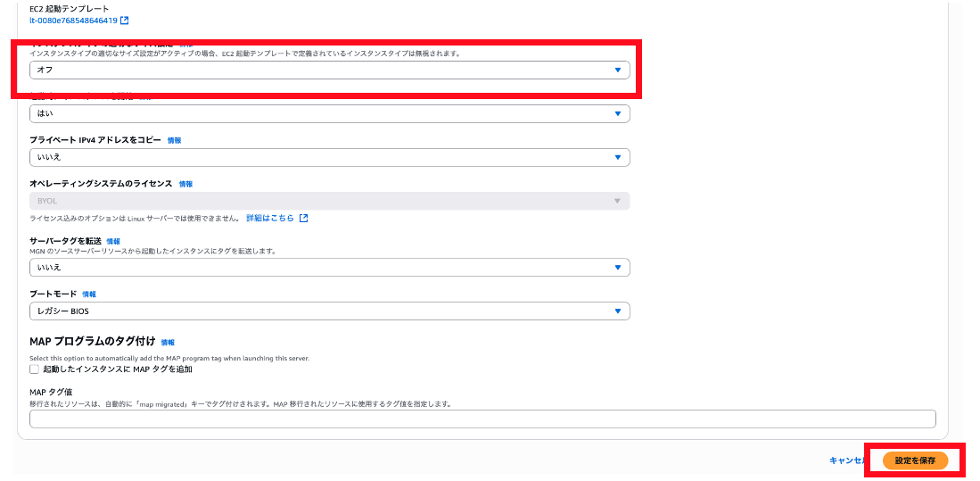
Task: Open 情報 link for オペレーティングシステムのライセンス
Action: coord(185,185)
